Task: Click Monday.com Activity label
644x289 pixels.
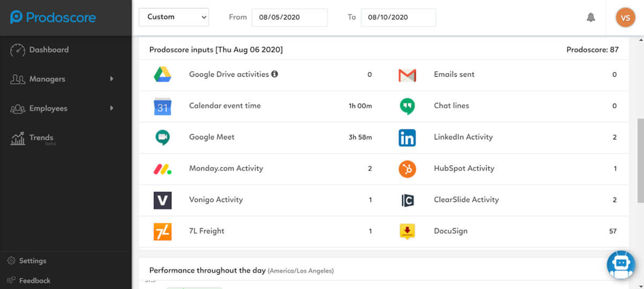Action: [226, 168]
